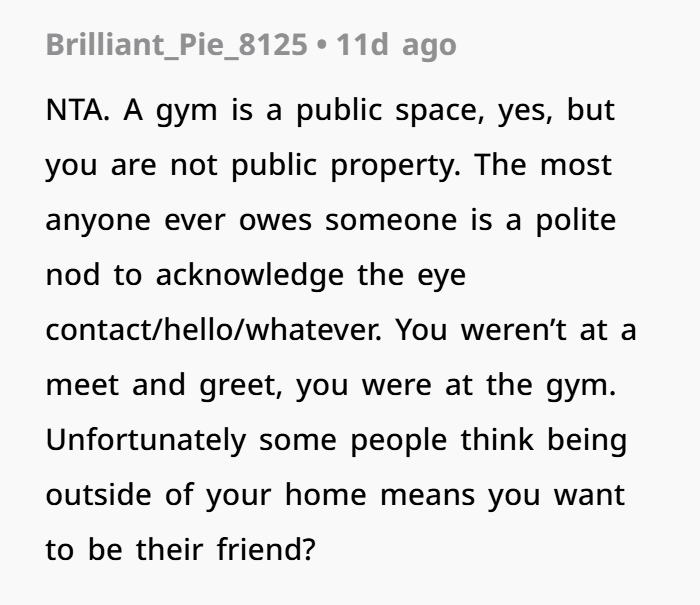
Task: Click the word "Unfortunately" in the comment
Action: point(146,440)
